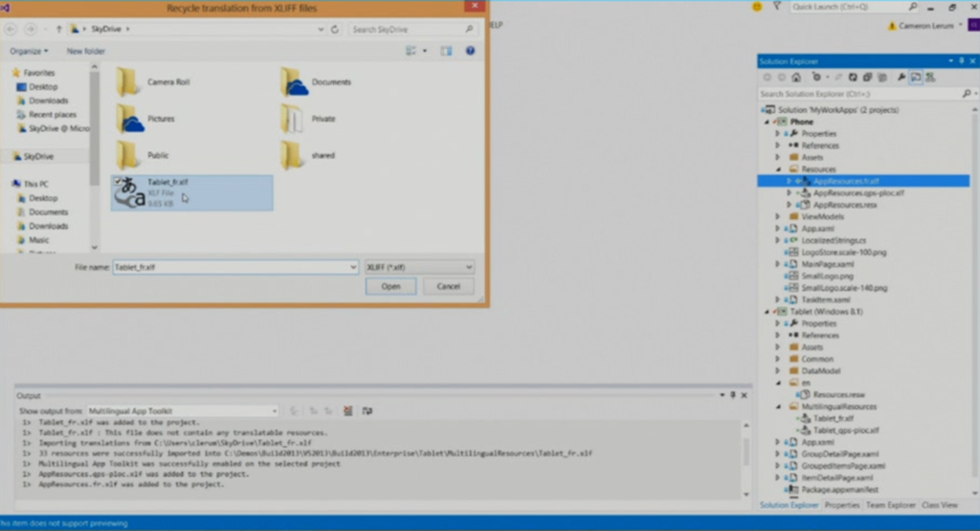The image size is (980, 531).
Task: Select MainPage.xaml in Phone project
Action: pos(827,264)
